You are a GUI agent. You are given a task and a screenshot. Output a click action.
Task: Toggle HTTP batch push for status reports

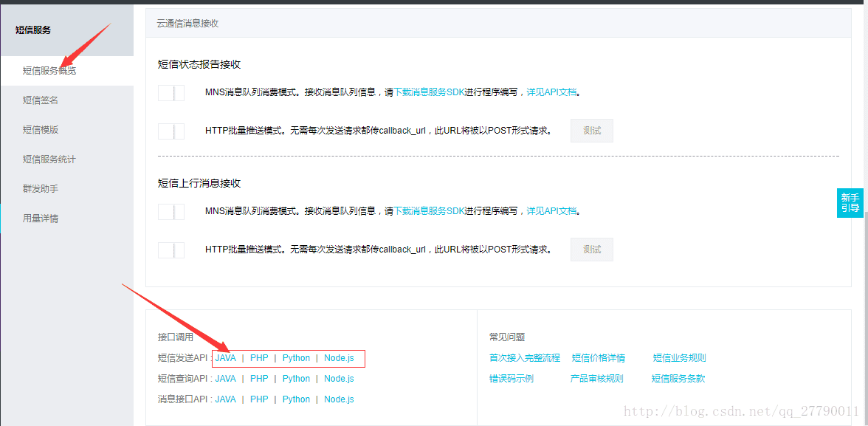pyautogui.click(x=171, y=131)
